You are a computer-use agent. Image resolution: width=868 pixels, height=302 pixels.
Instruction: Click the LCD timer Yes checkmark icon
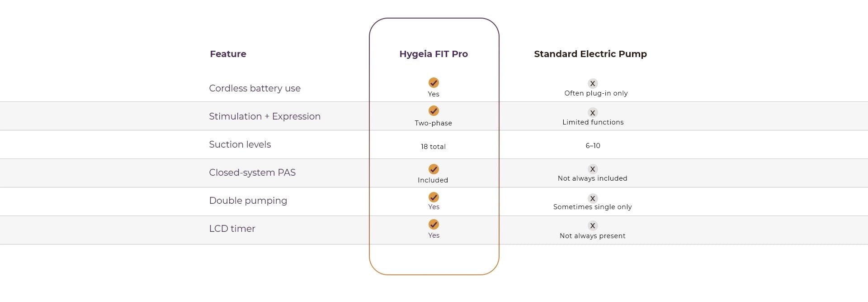tap(434, 224)
